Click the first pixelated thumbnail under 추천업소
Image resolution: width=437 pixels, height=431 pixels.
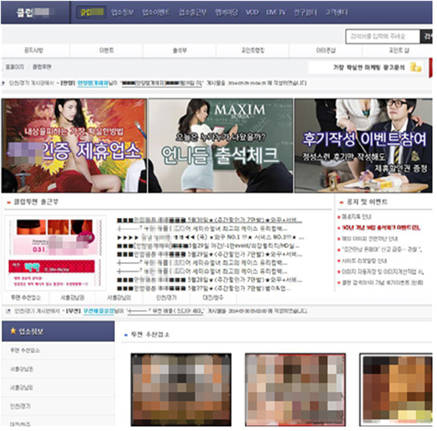181,390
